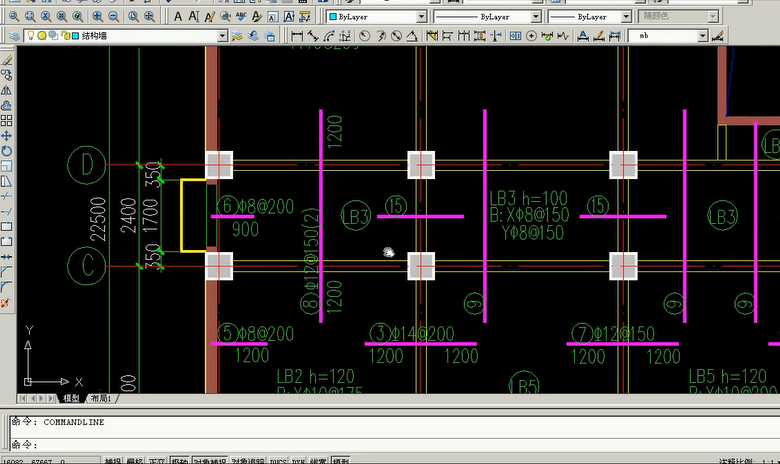Screen dimensions: 780x464
Task: Toggle 对象捕捉 (Object Snap) mode
Action: pos(212,460)
